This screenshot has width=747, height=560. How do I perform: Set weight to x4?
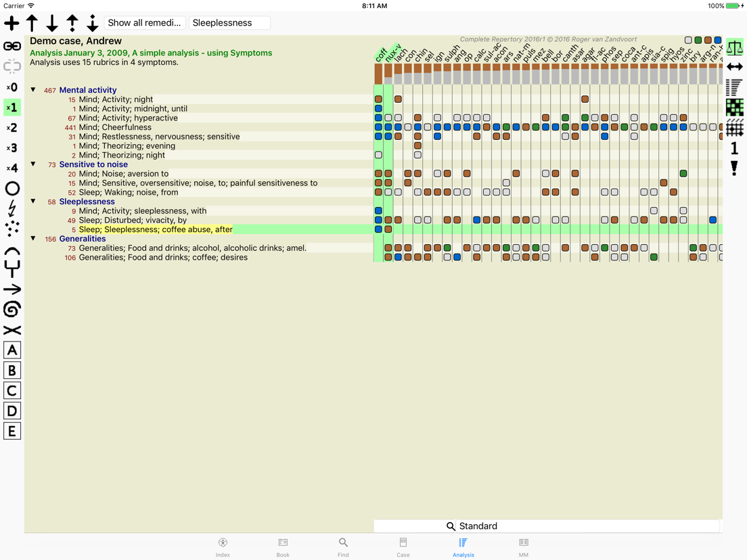(12, 168)
